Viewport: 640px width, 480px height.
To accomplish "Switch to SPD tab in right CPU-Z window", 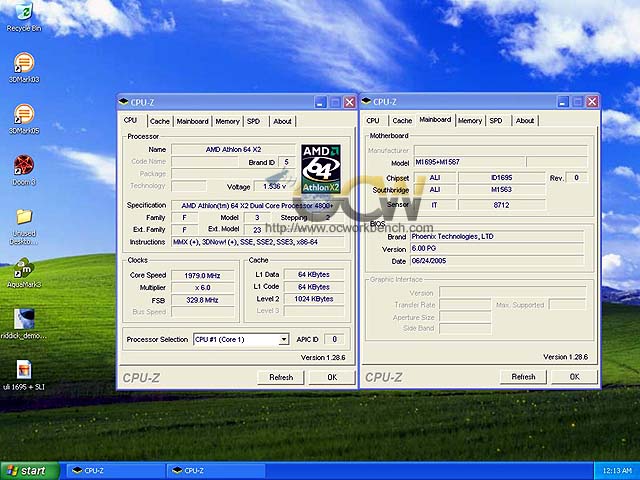I will coord(496,120).
